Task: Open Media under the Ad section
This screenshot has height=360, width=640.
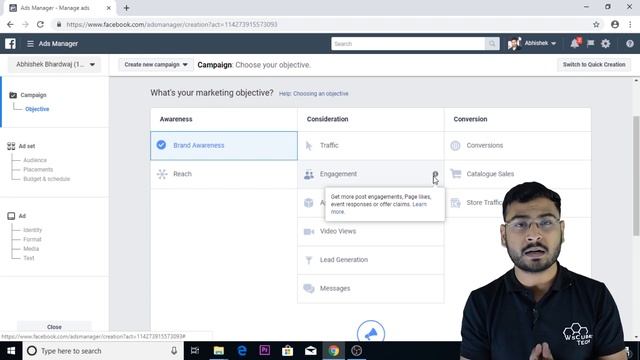Action: [x=31, y=249]
